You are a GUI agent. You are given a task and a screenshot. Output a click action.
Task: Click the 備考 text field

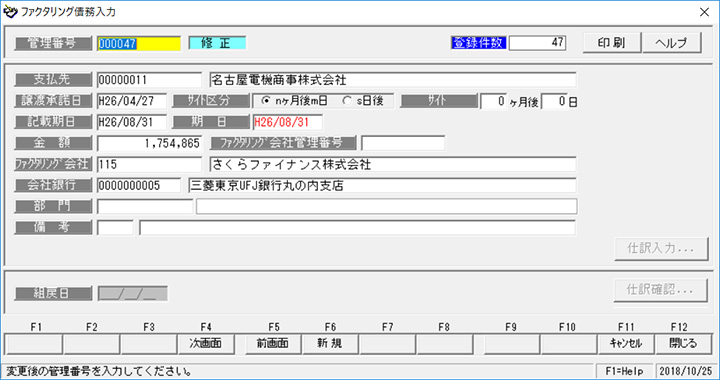coord(357,228)
